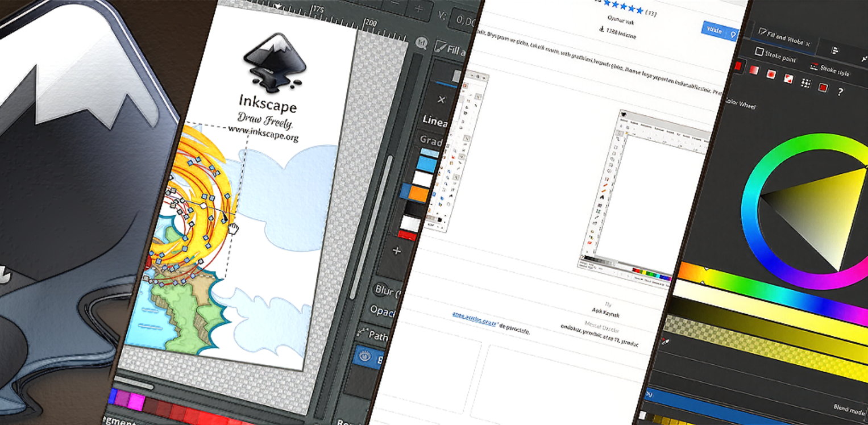The image size is (868, 425).
Task: Close the Fill and Stroke tab
Action: click(808, 43)
